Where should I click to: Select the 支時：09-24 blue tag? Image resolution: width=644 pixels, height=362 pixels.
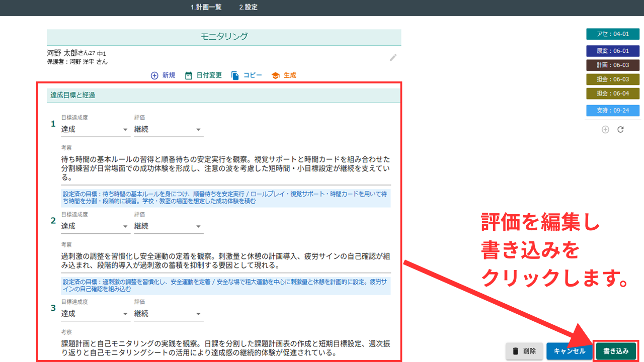coord(612,111)
